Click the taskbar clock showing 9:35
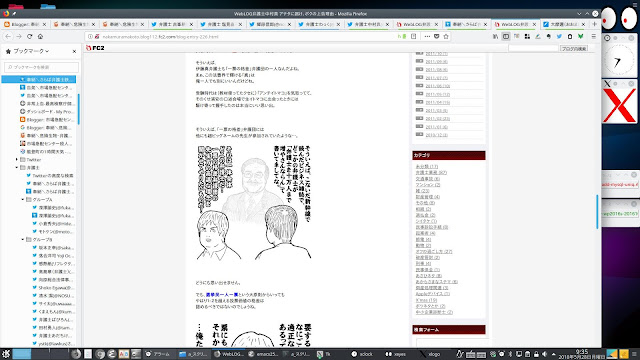This screenshot has height=360, width=640. [581, 354]
